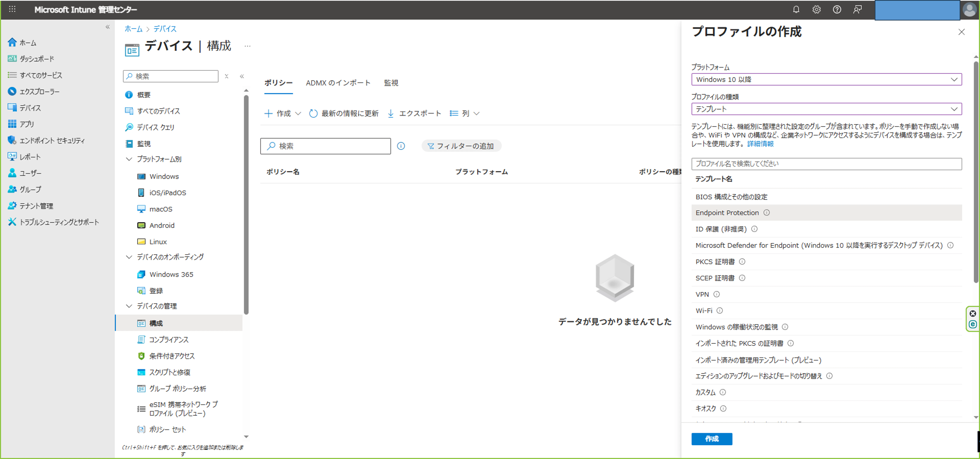Switch to the ADMX のインポート tab
Image resolution: width=980 pixels, height=459 pixels.
(x=338, y=83)
